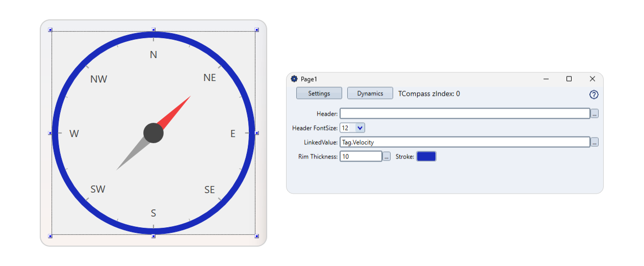Click the LinkedValue ellipsis browse button

[x=595, y=143]
